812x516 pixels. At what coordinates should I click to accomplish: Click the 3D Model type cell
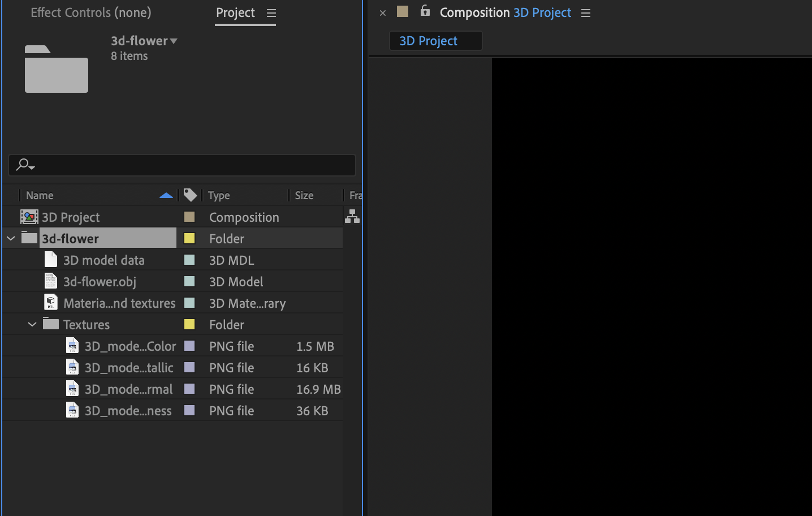(x=236, y=282)
